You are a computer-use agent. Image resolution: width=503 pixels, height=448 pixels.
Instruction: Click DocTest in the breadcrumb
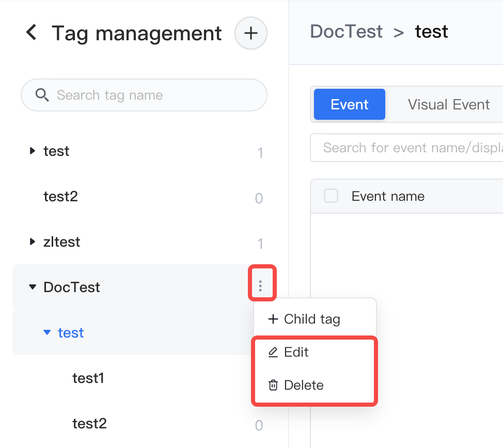(347, 31)
